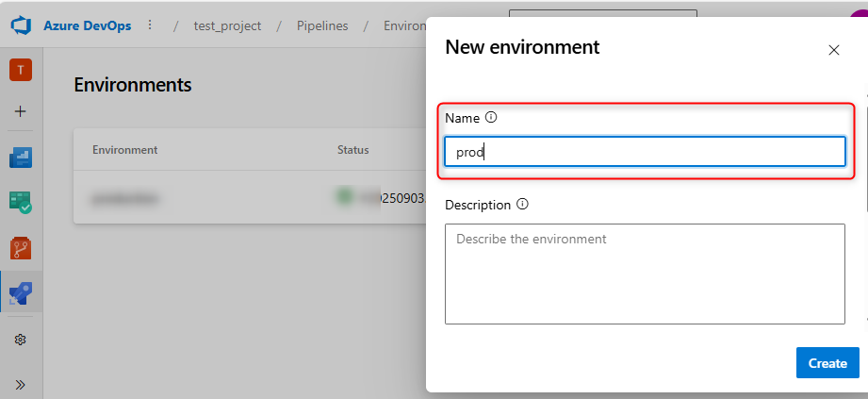Open Pipelines from the sidebar icon
868x399 pixels.
pos(21,293)
